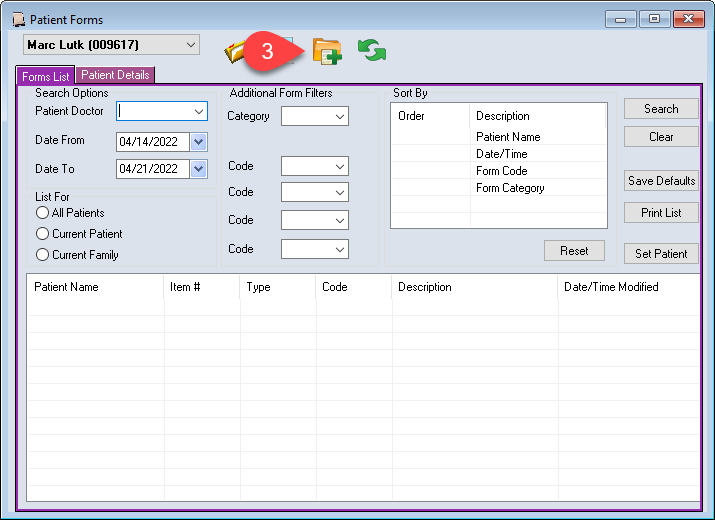This screenshot has width=715, height=520.
Task: Open the Date To calendar arrow
Action: pos(198,169)
